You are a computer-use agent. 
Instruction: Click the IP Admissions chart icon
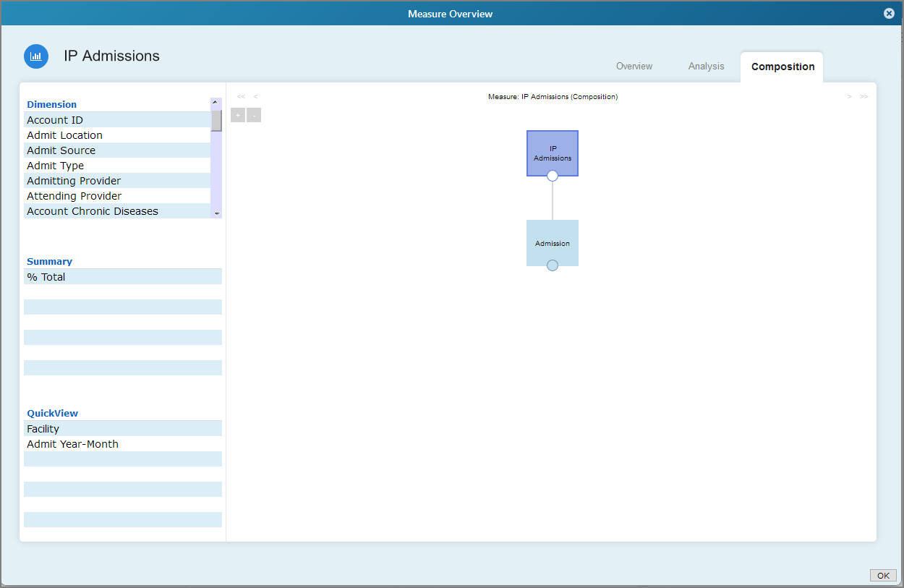click(x=36, y=56)
